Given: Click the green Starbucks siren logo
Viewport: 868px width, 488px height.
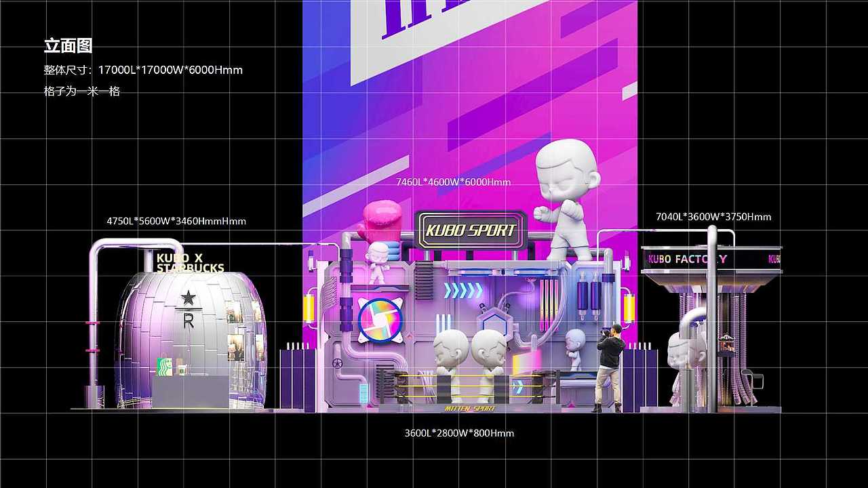Looking at the screenshot, I should pos(165,367).
